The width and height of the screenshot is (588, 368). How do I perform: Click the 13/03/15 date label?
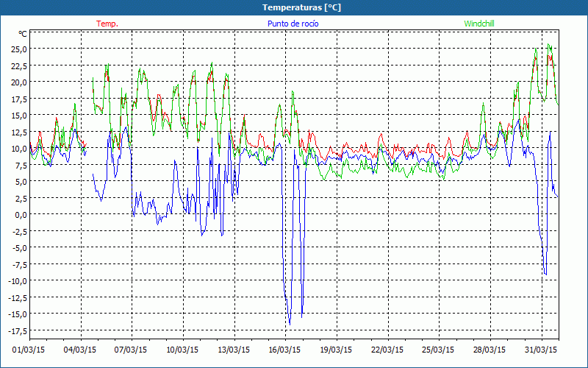point(234,350)
